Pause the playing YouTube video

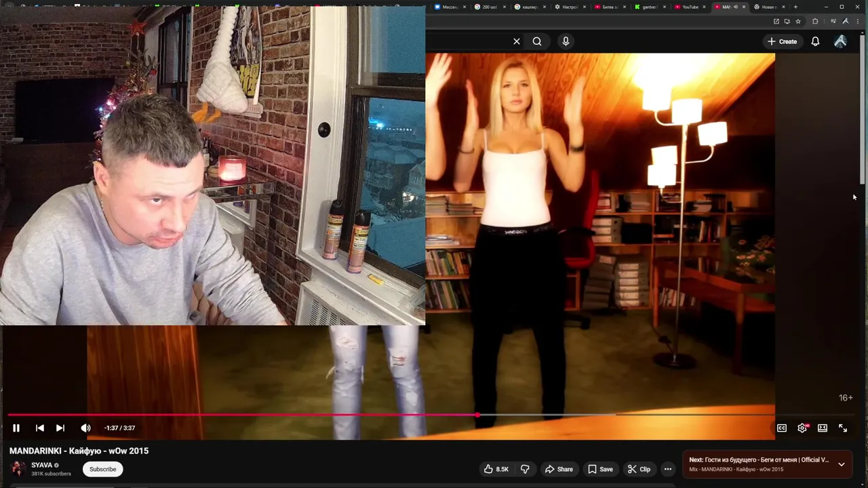(x=16, y=428)
